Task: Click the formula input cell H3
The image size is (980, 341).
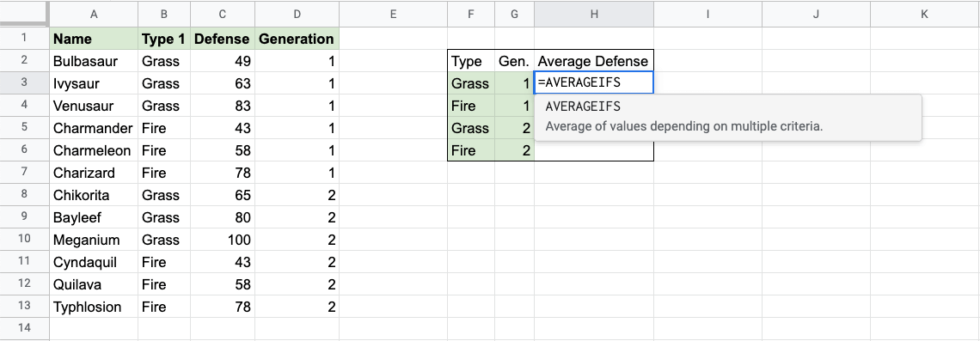Action: pos(594,83)
